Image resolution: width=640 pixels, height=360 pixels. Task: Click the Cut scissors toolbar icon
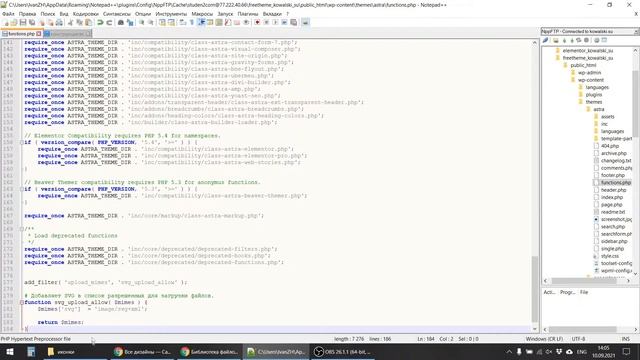70,22
